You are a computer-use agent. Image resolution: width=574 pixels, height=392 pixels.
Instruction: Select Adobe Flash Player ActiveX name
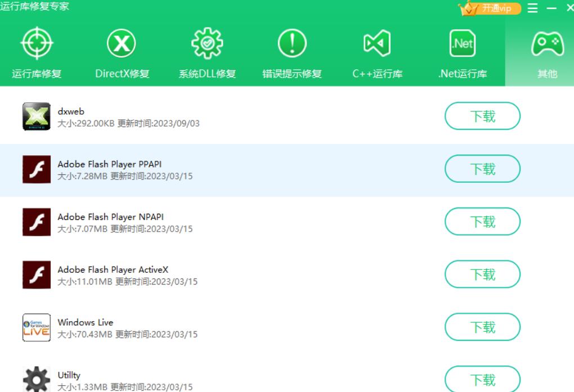[x=113, y=270]
